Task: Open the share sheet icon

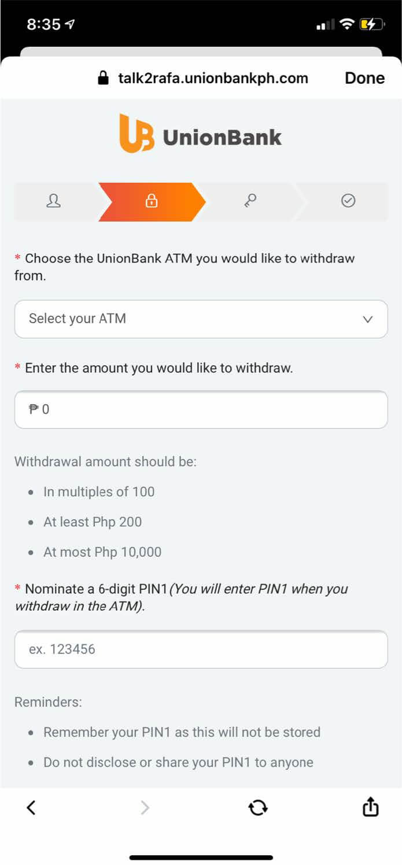Action: tap(370, 807)
